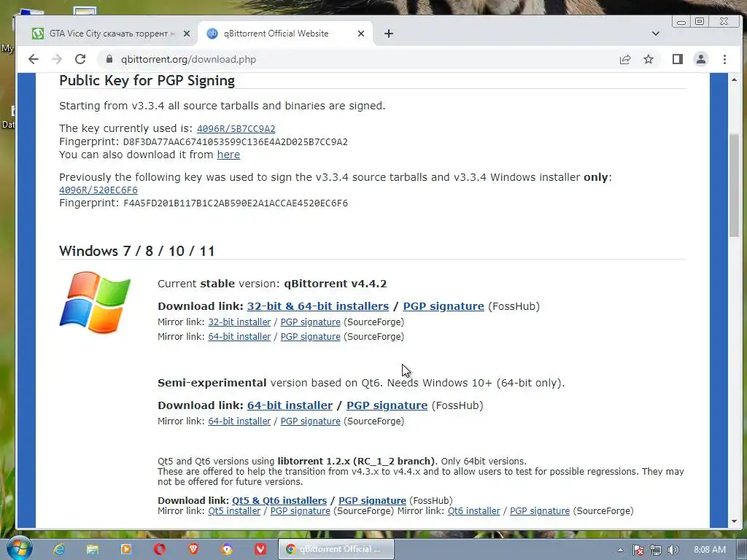This screenshot has height=560, width=747.
Task: Download the Qt6 installer mirror
Action: (x=473, y=511)
